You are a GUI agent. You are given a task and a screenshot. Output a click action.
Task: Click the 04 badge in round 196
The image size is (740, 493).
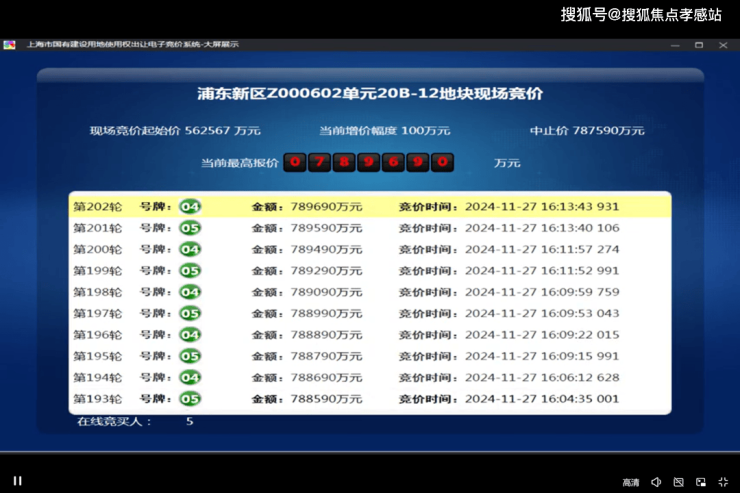(x=190, y=335)
